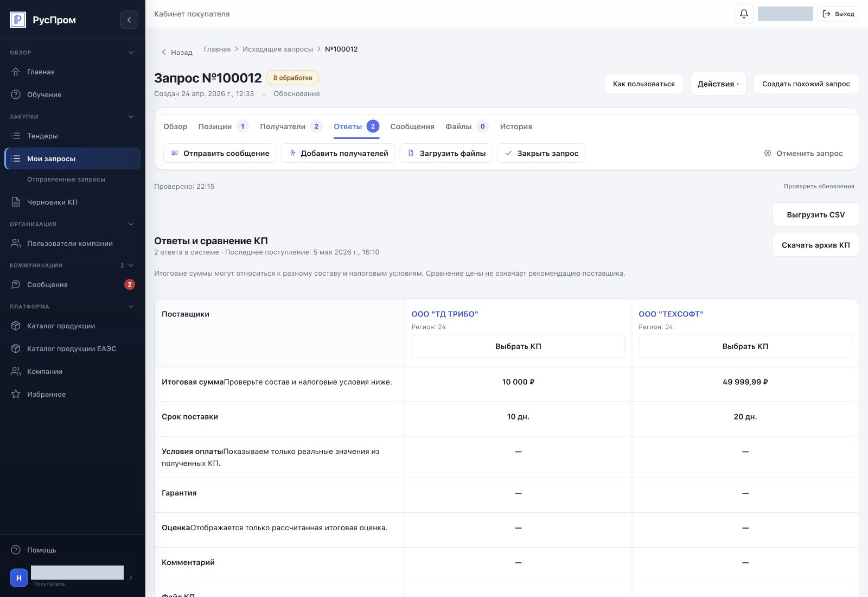This screenshot has width=868, height=597.
Task: Expand user profile menu chevron
Action: (130, 577)
